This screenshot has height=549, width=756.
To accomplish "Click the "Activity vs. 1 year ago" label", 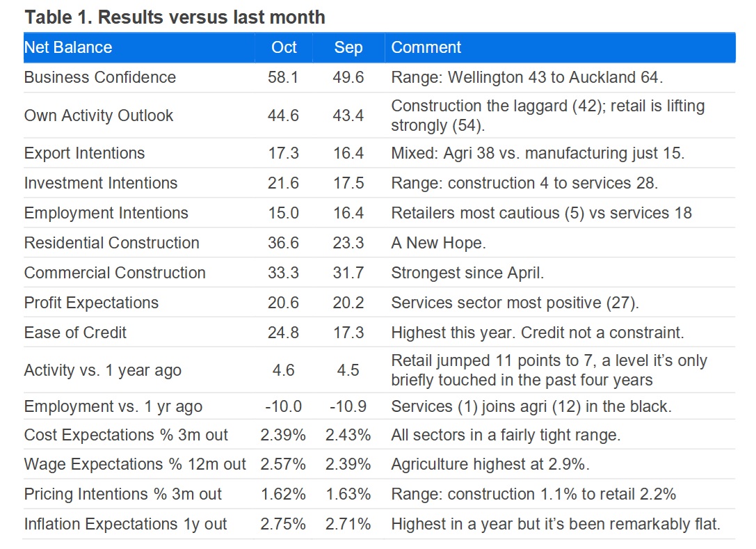I will (103, 370).
